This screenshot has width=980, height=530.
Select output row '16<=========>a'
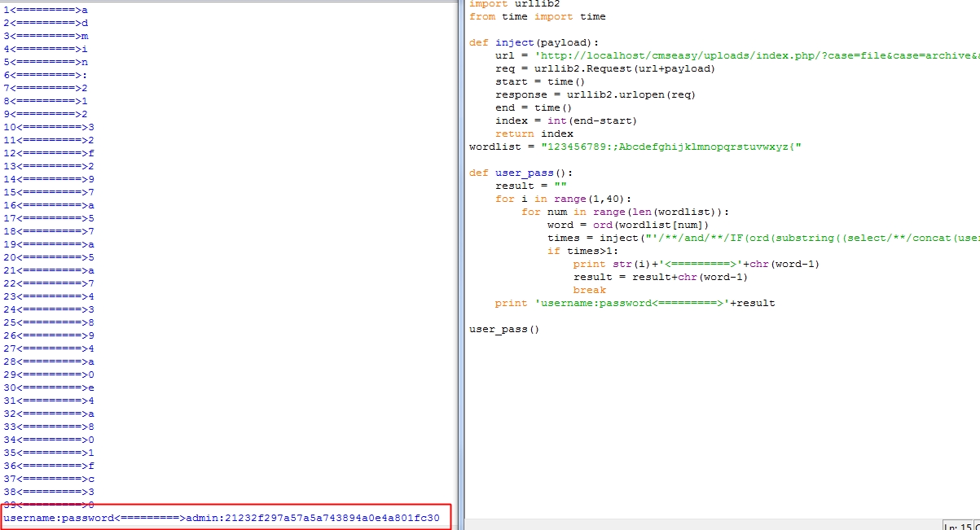pyautogui.click(x=49, y=205)
